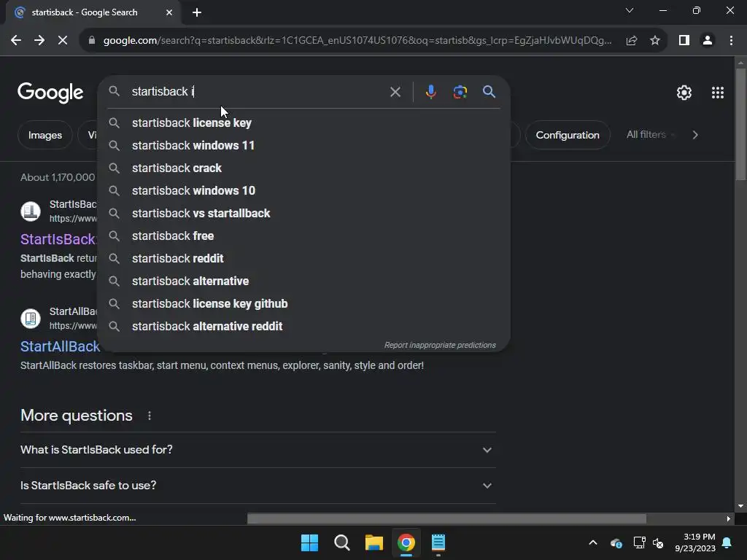Click the Google logo
Image resolution: width=747 pixels, height=560 pixels.
coord(50,93)
